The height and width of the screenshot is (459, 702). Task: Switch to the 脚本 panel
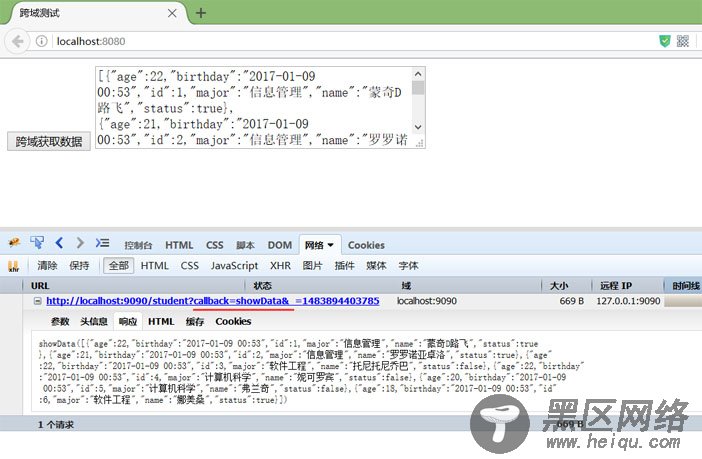[x=245, y=245]
